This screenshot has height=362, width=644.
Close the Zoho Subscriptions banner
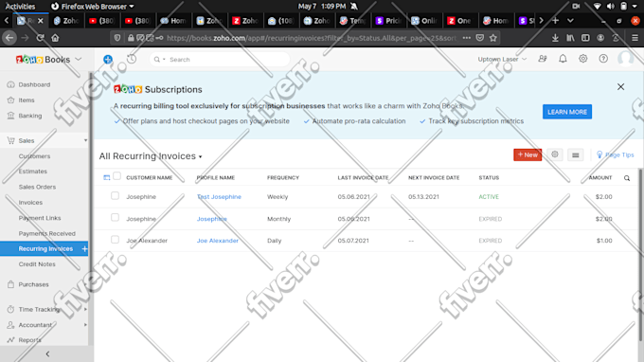(620, 86)
